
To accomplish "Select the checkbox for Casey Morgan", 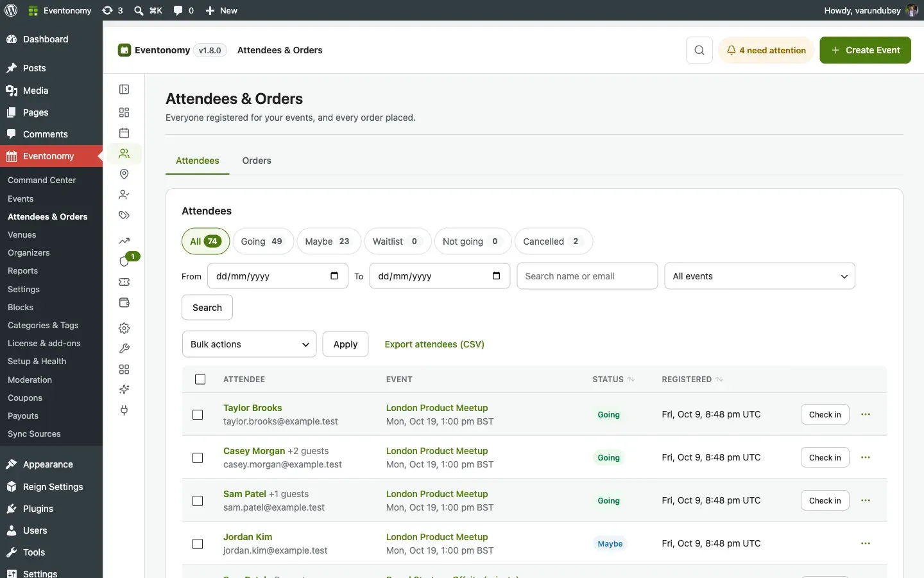I will 198,458.
